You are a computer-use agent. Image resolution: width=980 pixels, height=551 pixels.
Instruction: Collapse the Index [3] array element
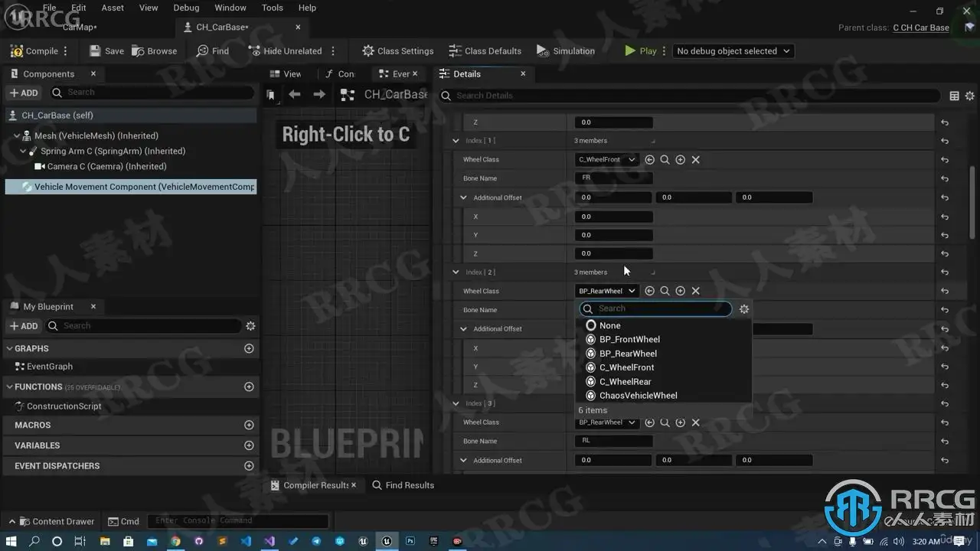pos(456,403)
